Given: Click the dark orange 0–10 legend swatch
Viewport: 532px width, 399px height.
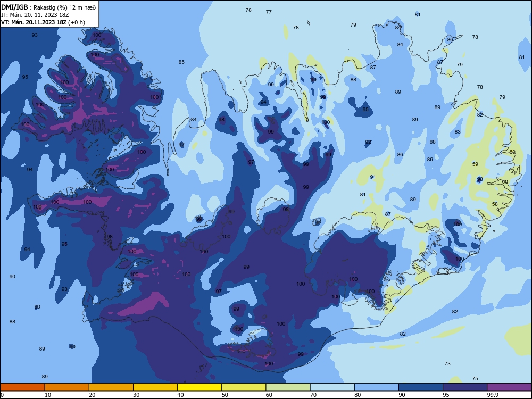Looking at the screenshot, I should pyautogui.click(x=22, y=387).
